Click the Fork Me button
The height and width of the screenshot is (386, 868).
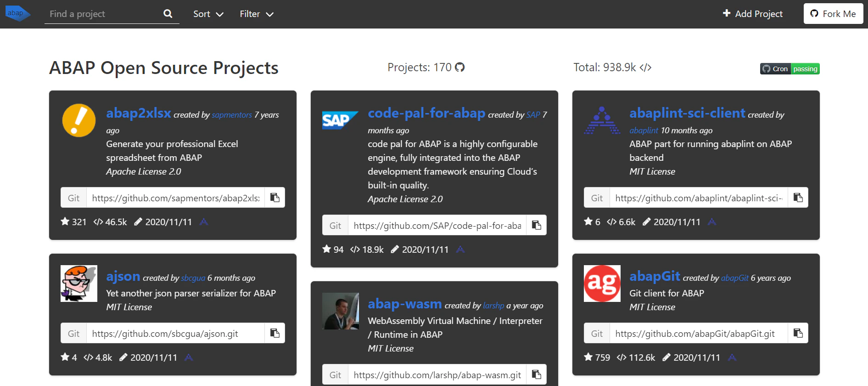click(x=833, y=14)
